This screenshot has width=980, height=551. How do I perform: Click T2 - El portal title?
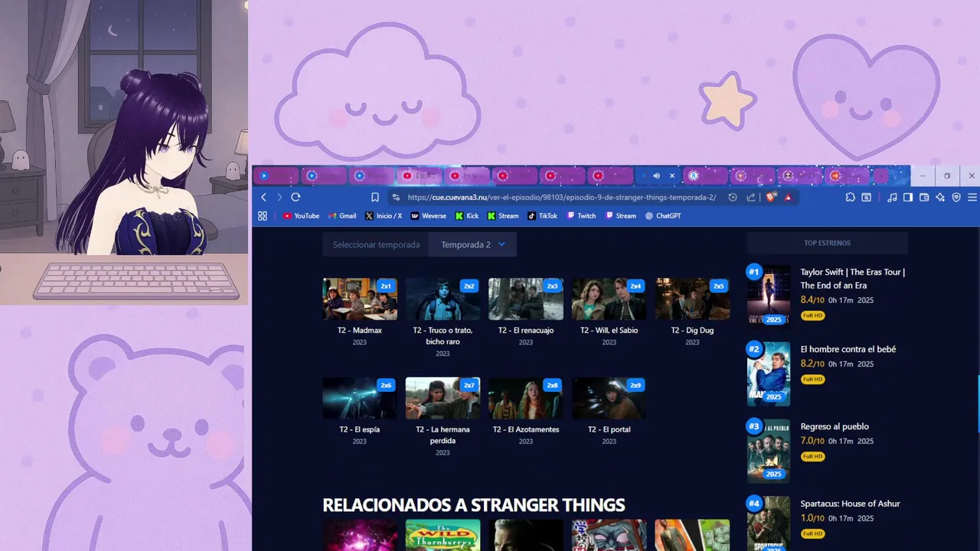pos(609,429)
